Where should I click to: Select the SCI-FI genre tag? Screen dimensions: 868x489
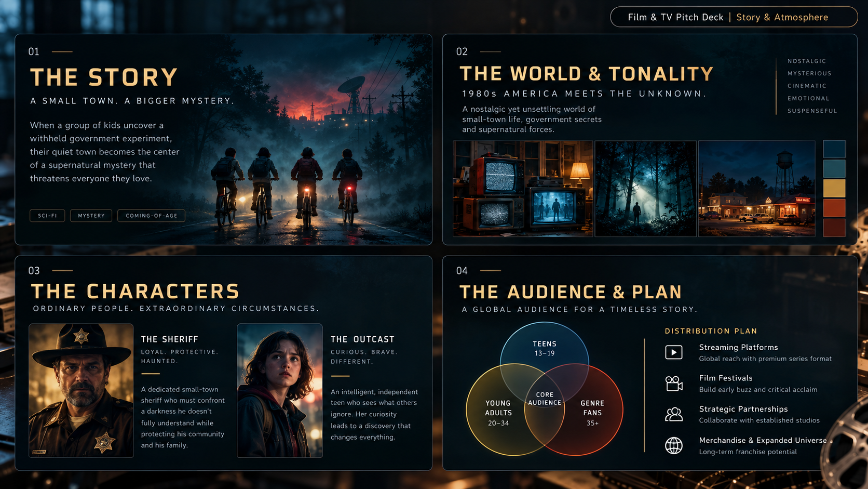click(47, 216)
